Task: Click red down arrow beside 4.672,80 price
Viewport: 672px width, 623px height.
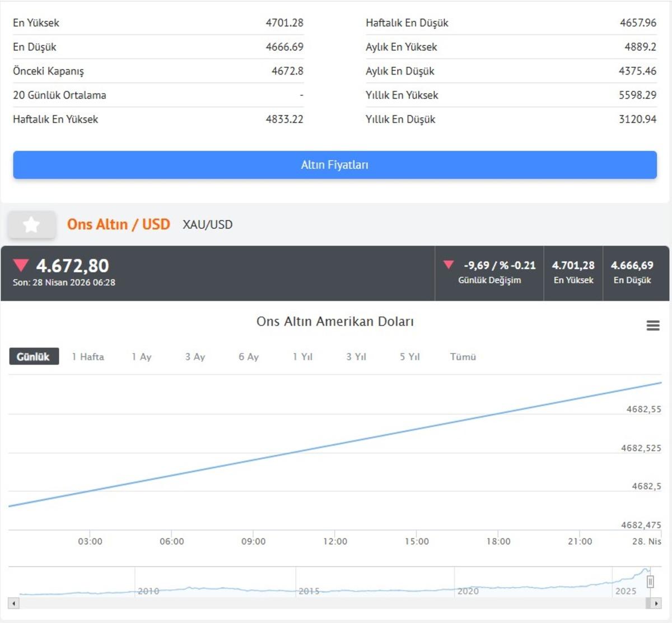Action: [21, 266]
